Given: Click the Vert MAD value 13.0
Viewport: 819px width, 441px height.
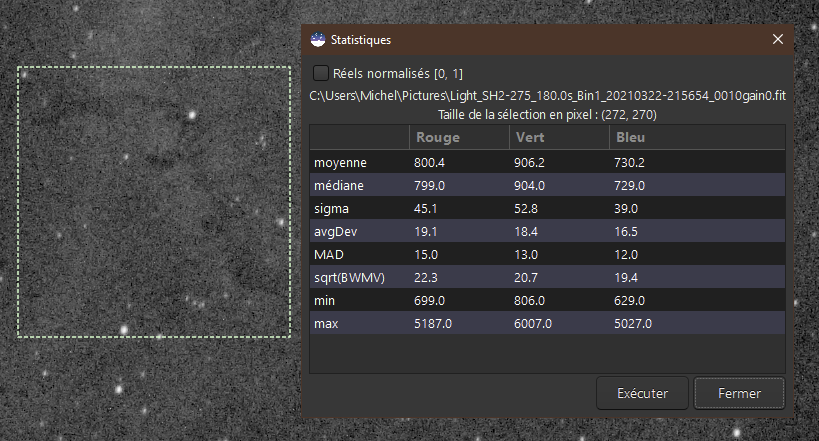Looking at the screenshot, I should tap(525, 254).
